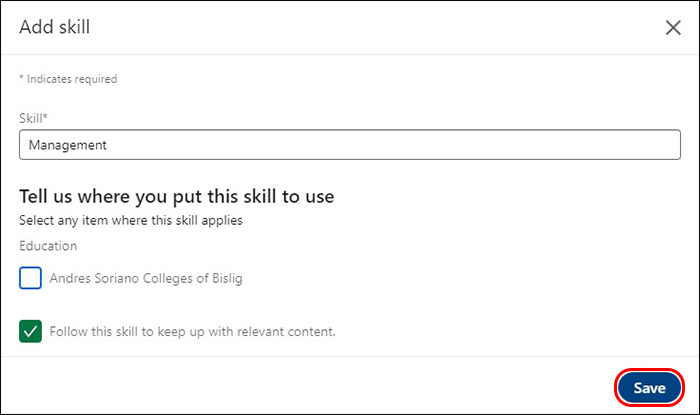Image resolution: width=700 pixels, height=415 pixels.
Task: Click the X icon in dialog header
Action: point(673,28)
